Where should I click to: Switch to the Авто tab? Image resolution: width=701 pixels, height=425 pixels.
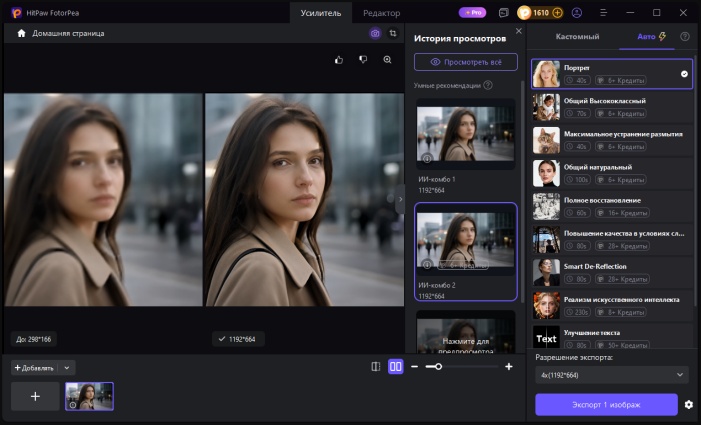pos(651,37)
